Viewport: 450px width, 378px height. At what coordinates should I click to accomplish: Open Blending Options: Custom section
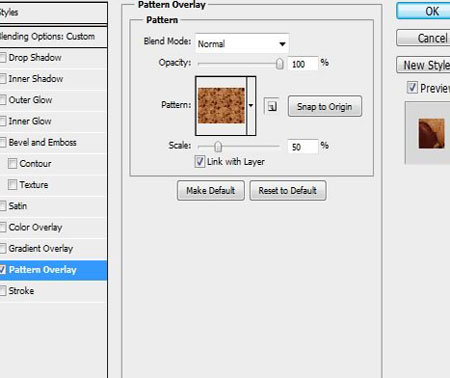53,36
